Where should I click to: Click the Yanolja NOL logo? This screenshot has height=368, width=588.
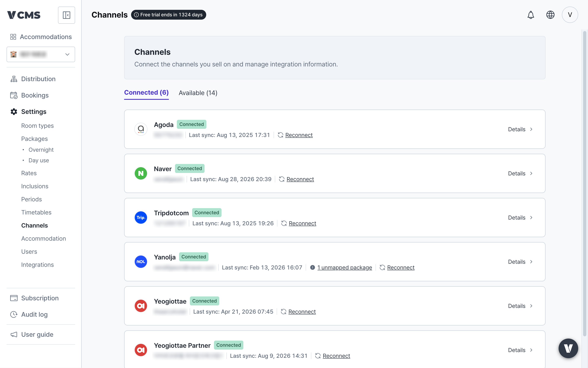pos(141,262)
